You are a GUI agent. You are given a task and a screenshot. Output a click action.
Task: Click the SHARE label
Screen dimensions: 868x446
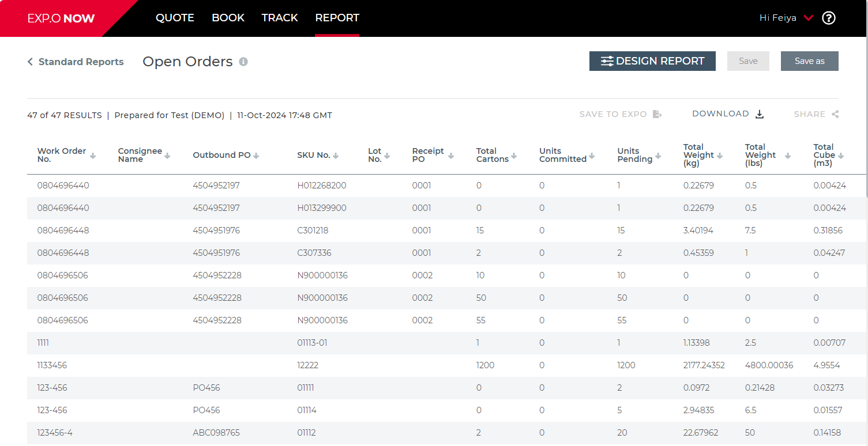[810, 114]
